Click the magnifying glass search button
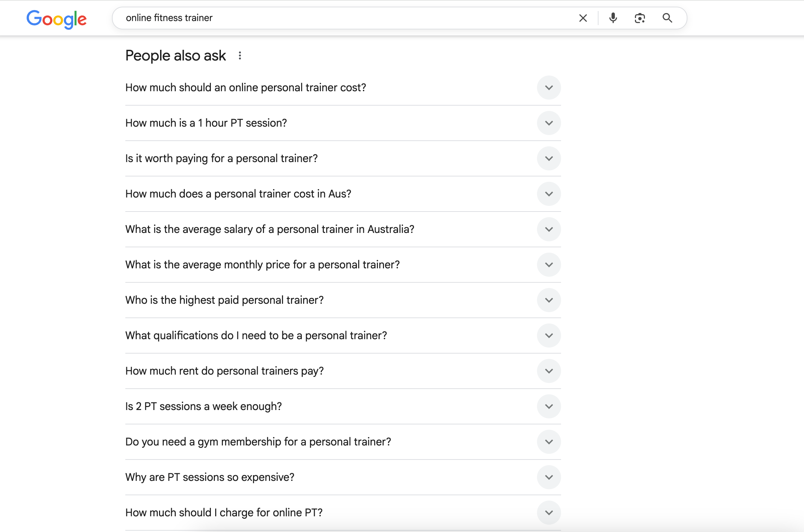804x532 pixels. pos(667,18)
